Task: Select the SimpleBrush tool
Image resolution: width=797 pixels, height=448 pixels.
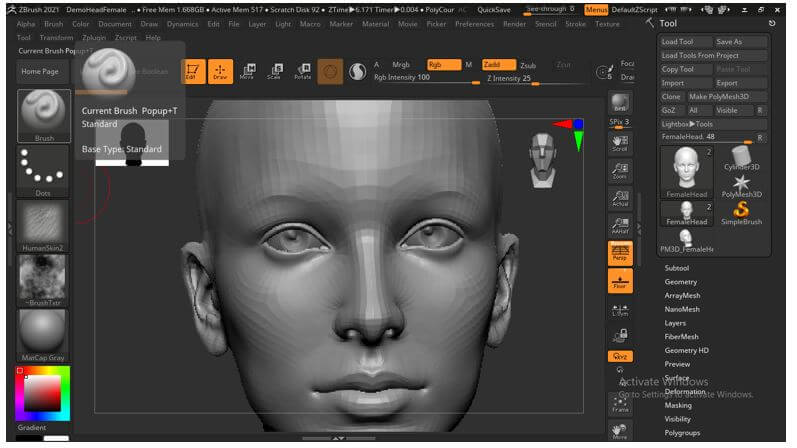Action: point(741,214)
